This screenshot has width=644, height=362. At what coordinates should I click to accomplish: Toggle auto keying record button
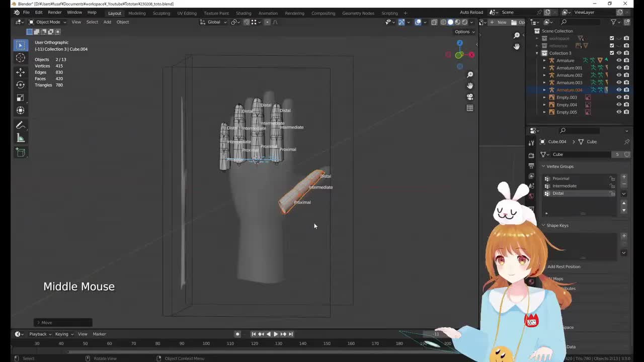(x=237, y=334)
